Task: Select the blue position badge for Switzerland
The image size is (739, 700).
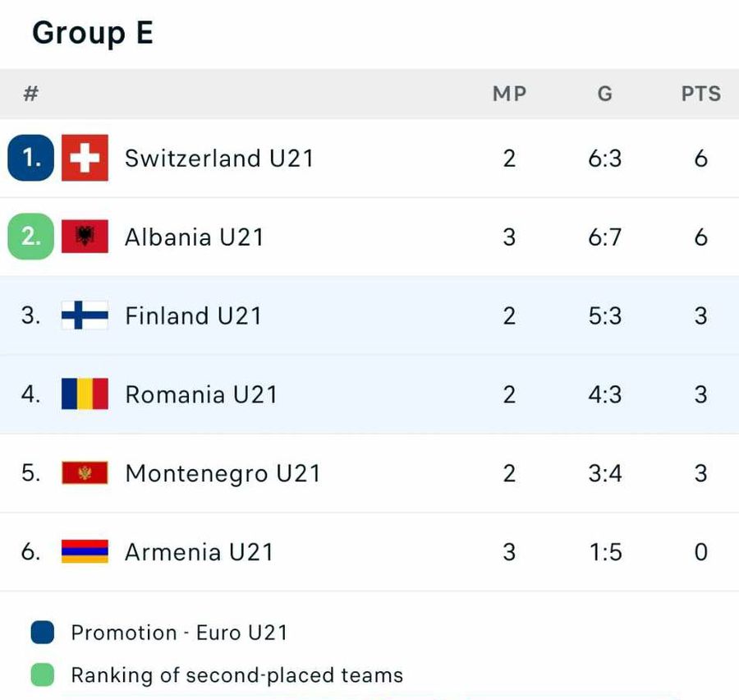Action: pyautogui.click(x=30, y=159)
